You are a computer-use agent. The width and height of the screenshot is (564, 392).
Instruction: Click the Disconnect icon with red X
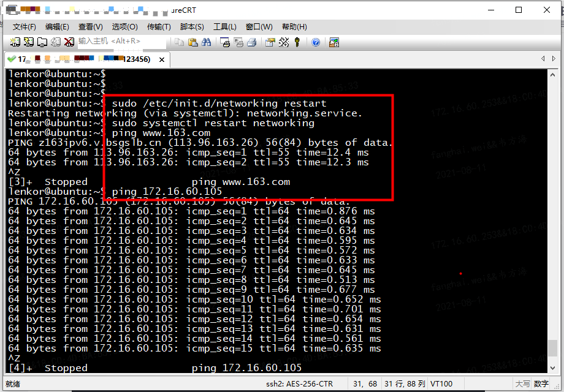(69, 42)
